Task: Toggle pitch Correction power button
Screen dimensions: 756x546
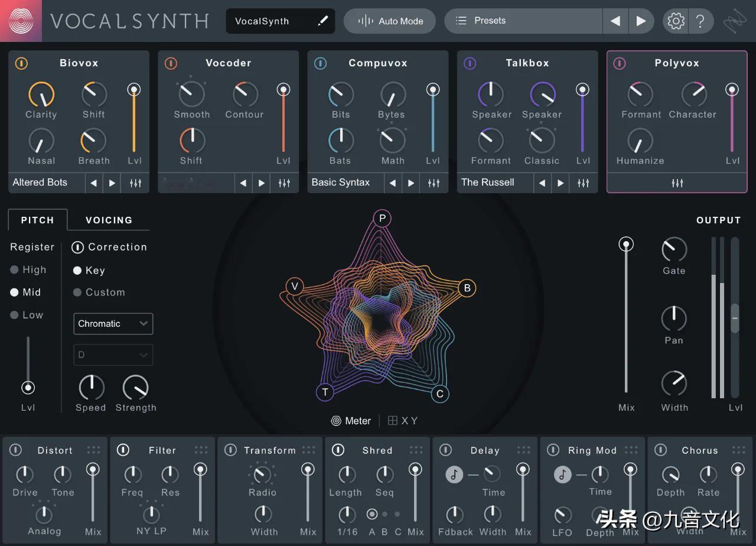Action: pyautogui.click(x=77, y=247)
